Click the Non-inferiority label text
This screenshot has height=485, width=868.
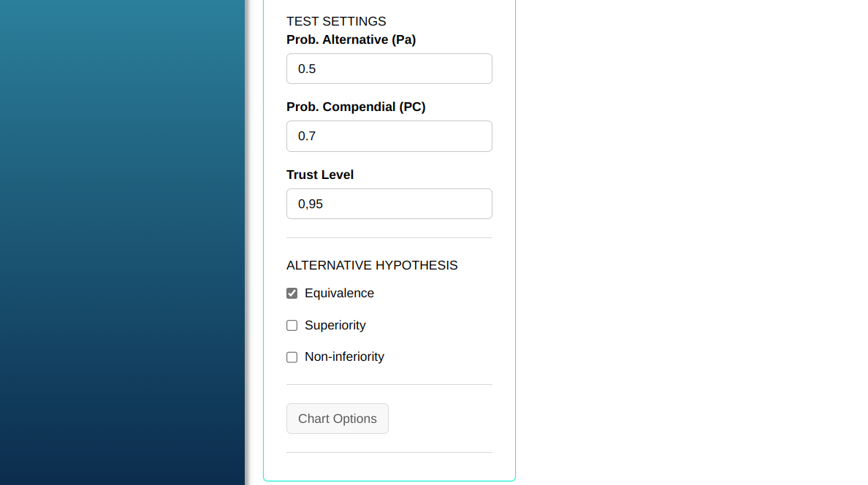pos(344,356)
